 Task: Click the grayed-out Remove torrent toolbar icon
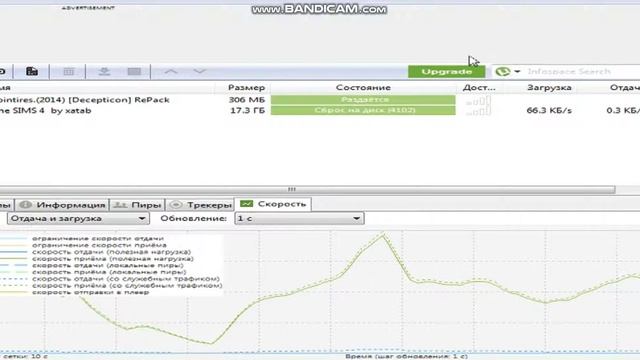[x=69, y=72]
